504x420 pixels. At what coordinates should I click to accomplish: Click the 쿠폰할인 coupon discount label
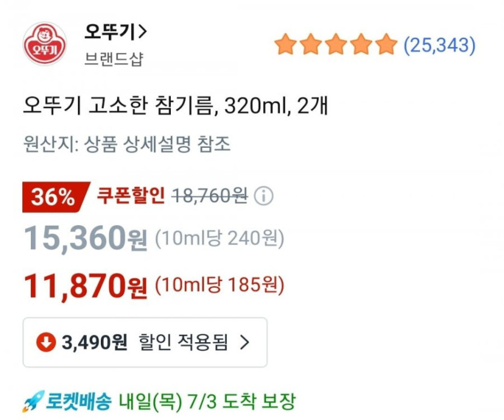tap(131, 196)
